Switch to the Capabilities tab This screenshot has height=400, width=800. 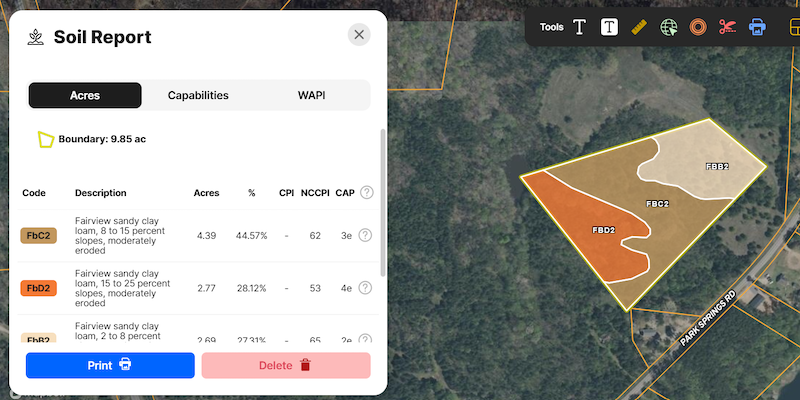tap(198, 96)
